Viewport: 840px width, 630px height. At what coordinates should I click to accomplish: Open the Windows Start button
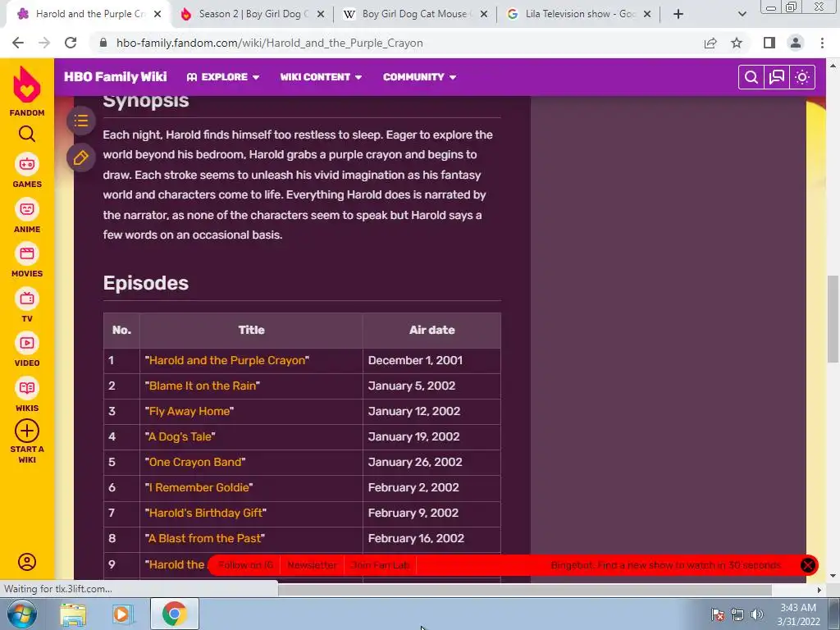click(21, 614)
